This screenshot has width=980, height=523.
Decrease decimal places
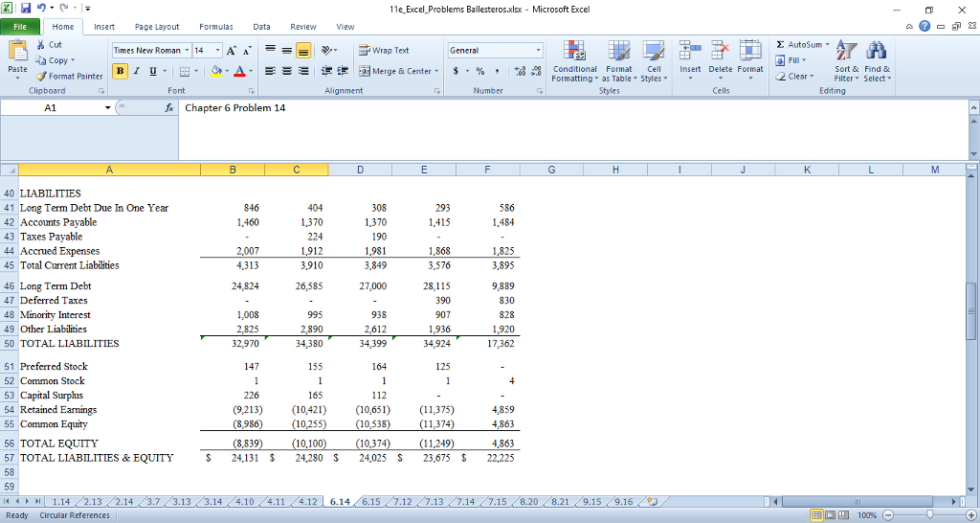pyautogui.click(x=537, y=71)
